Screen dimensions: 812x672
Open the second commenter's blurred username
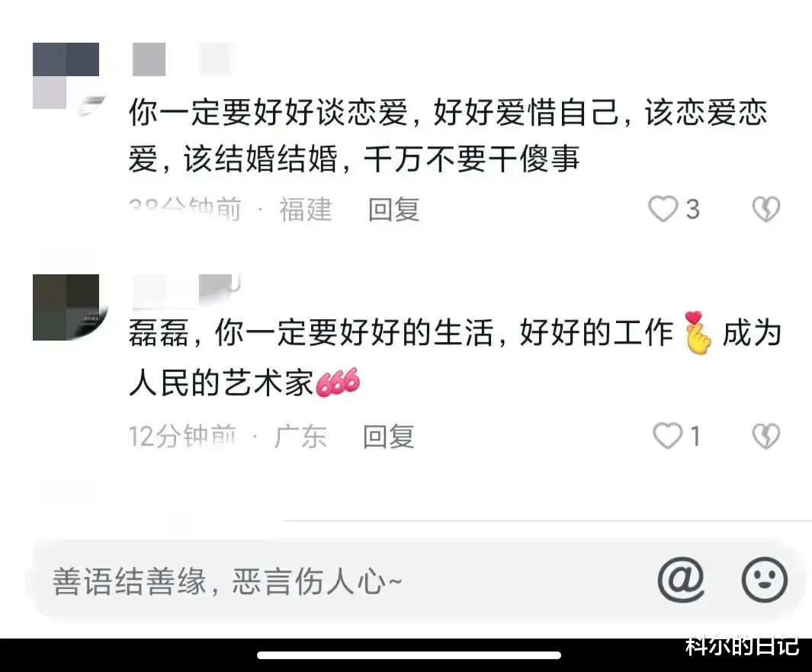(x=187, y=290)
